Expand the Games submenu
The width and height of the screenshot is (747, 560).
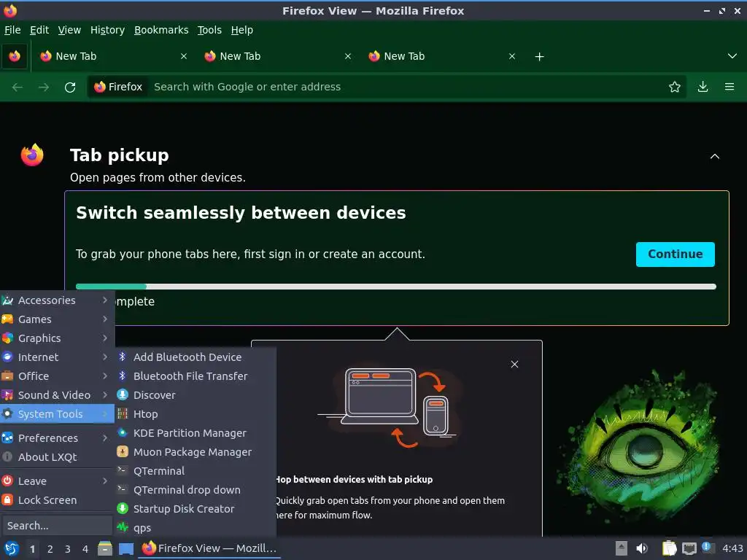57,319
